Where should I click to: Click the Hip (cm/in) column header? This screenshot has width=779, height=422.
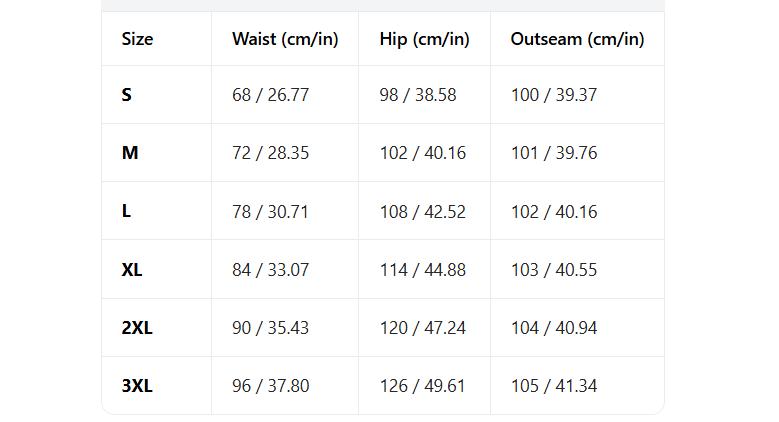tap(424, 39)
